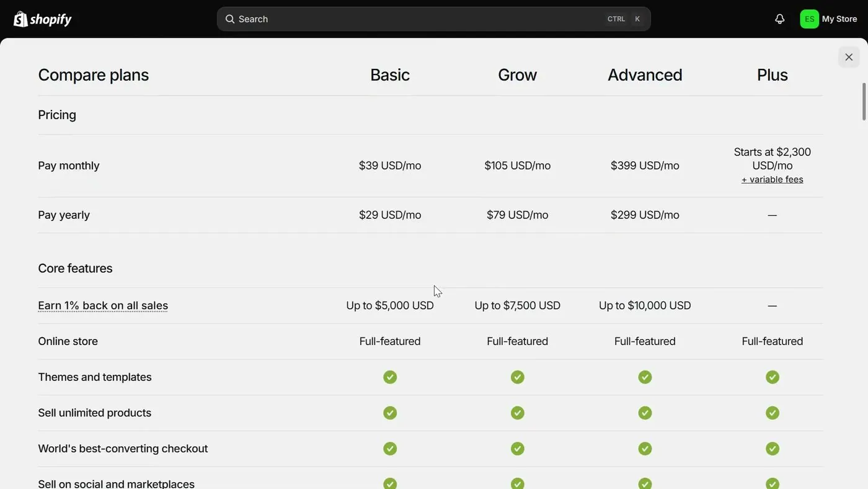The height and width of the screenshot is (489, 868).
Task: Close the Compare plans panel
Action: (849, 57)
